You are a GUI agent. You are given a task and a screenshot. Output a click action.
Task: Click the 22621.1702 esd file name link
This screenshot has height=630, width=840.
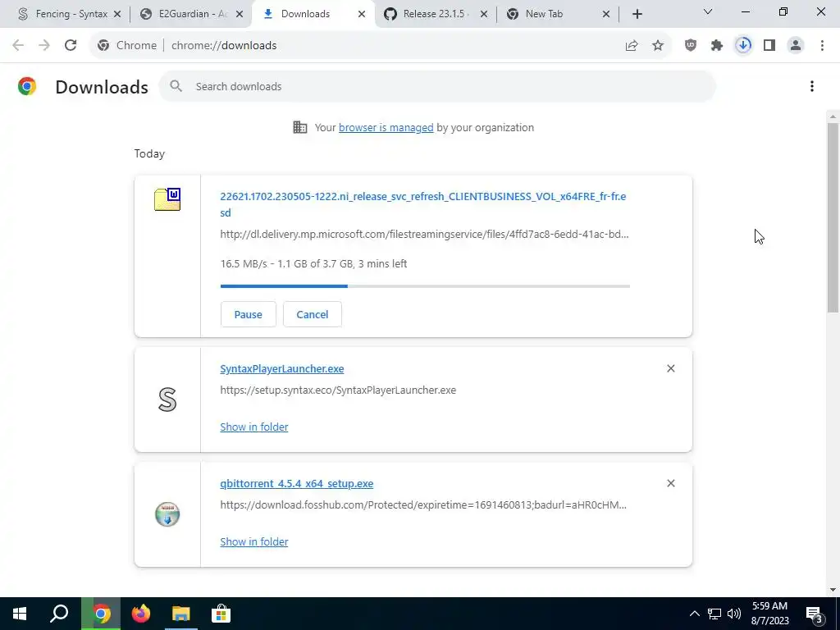[422, 204]
